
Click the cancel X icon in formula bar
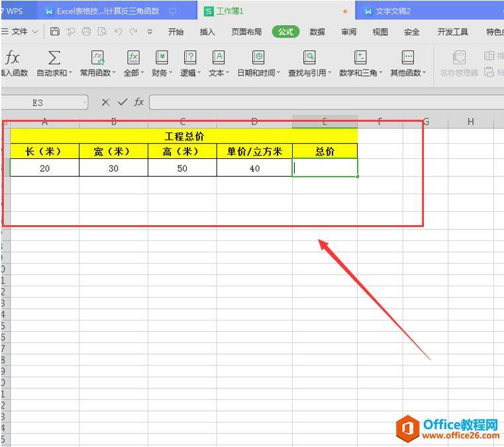[x=105, y=103]
